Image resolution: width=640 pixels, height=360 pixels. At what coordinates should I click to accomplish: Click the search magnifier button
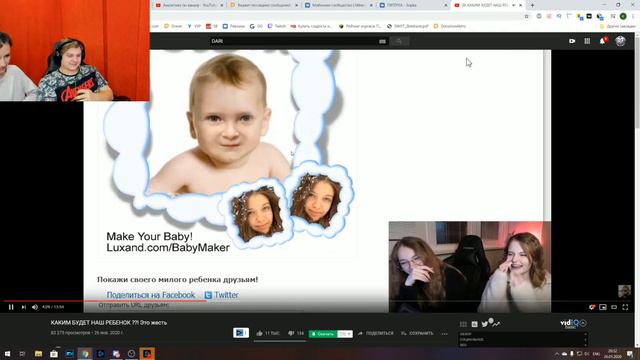(399, 41)
